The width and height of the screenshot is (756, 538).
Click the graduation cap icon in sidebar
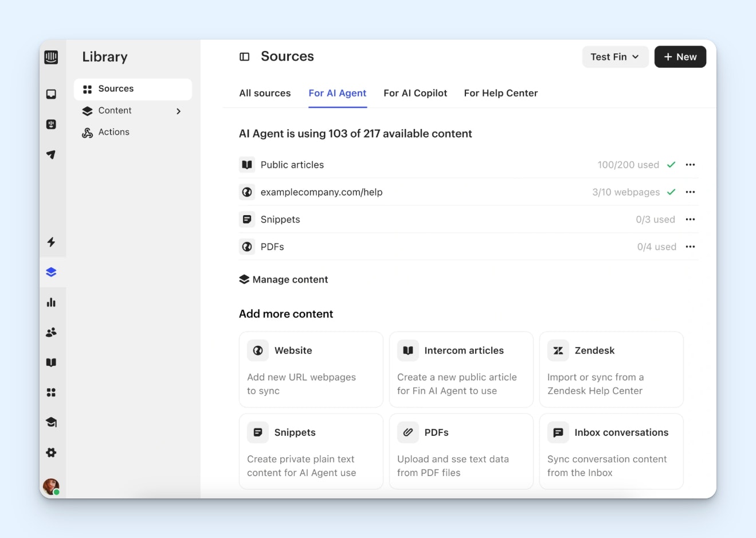[x=51, y=423]
